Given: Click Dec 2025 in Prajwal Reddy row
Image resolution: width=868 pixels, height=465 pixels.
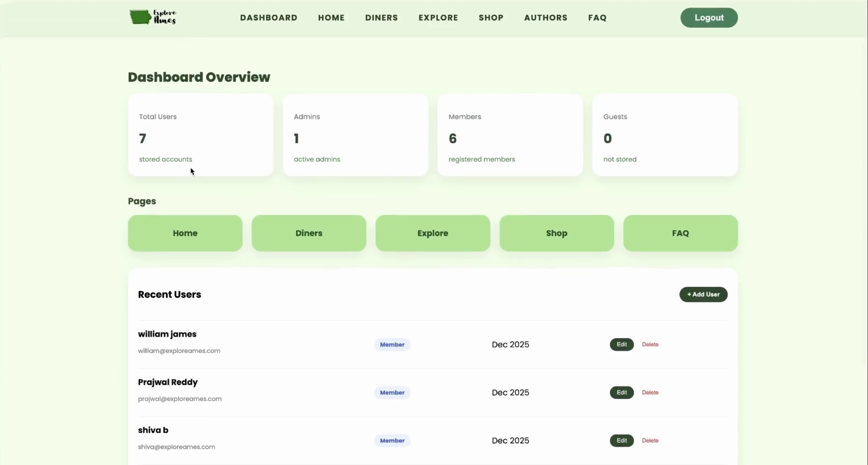Looking at the screenshot, I should pyautogui.click(x=510, y=392).
